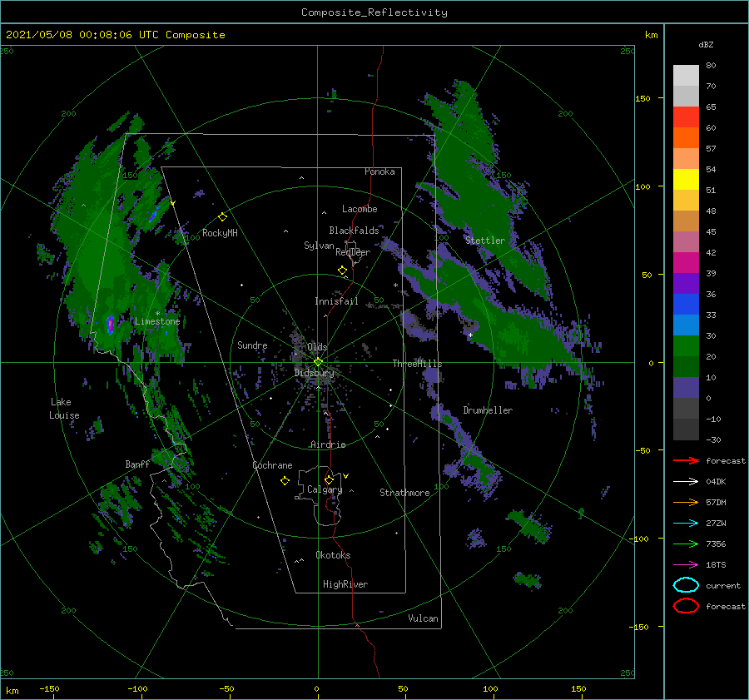Screen dimensions: 749x700
Task: Click the current legend text
Action: click(x=722, y=585)
